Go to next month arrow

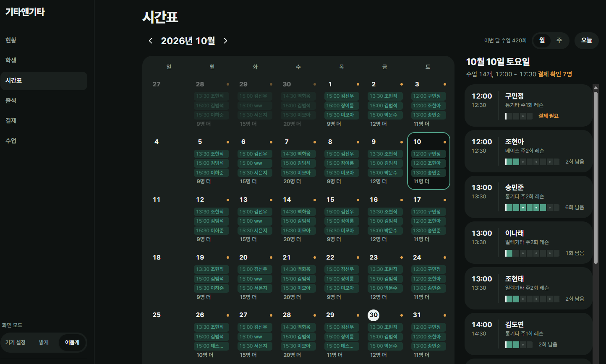pyautogui.click(x=225, y=41)
